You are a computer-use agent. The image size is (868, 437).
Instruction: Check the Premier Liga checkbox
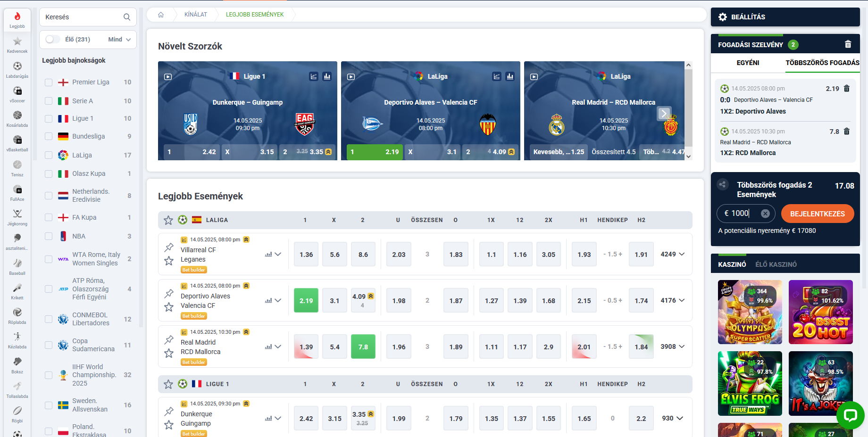pyautogui.click(x=49, y=82)
